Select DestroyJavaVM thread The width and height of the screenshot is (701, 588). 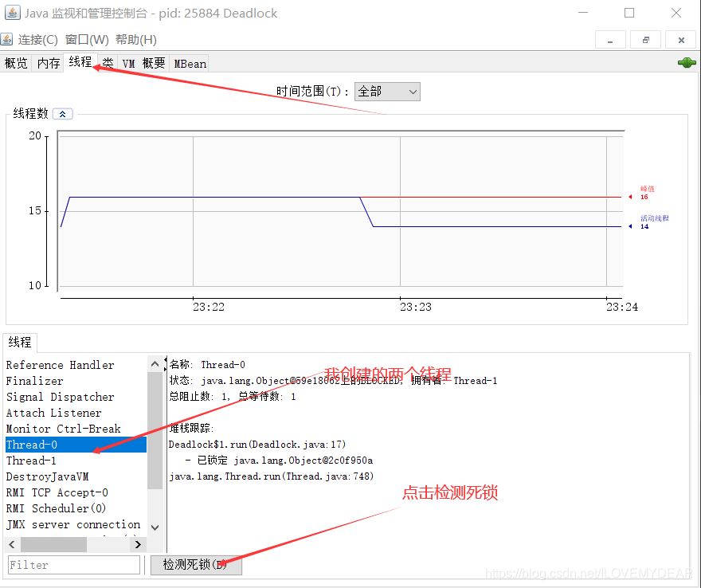click(76, 476)
